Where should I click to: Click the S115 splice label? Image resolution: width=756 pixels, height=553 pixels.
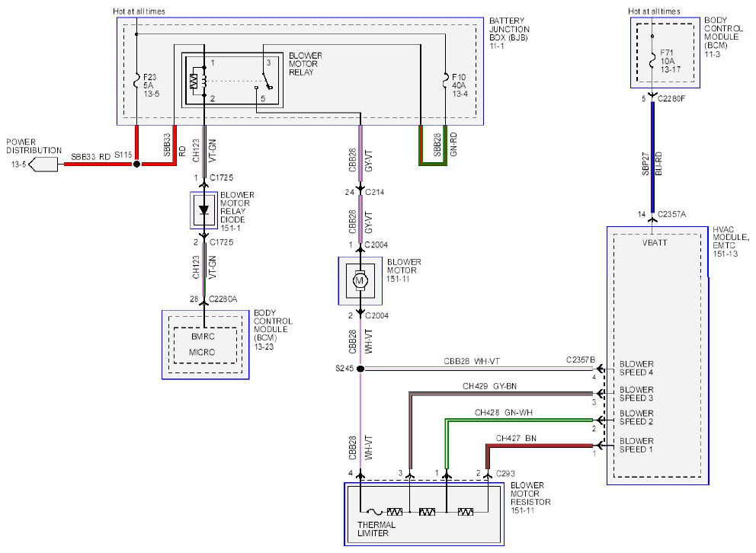click(x=123, y=155)
